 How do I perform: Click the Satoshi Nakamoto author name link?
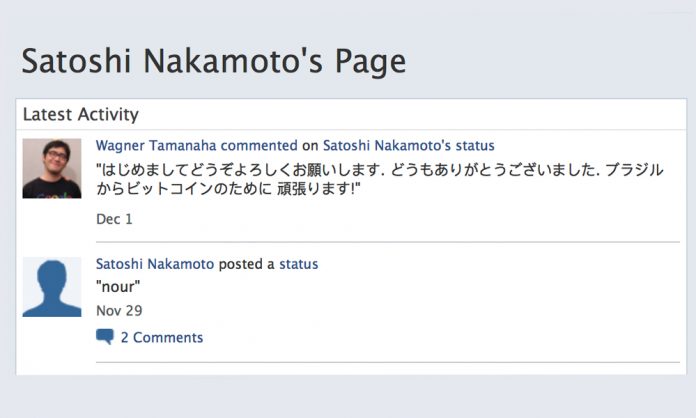click(x=155, y=264)
